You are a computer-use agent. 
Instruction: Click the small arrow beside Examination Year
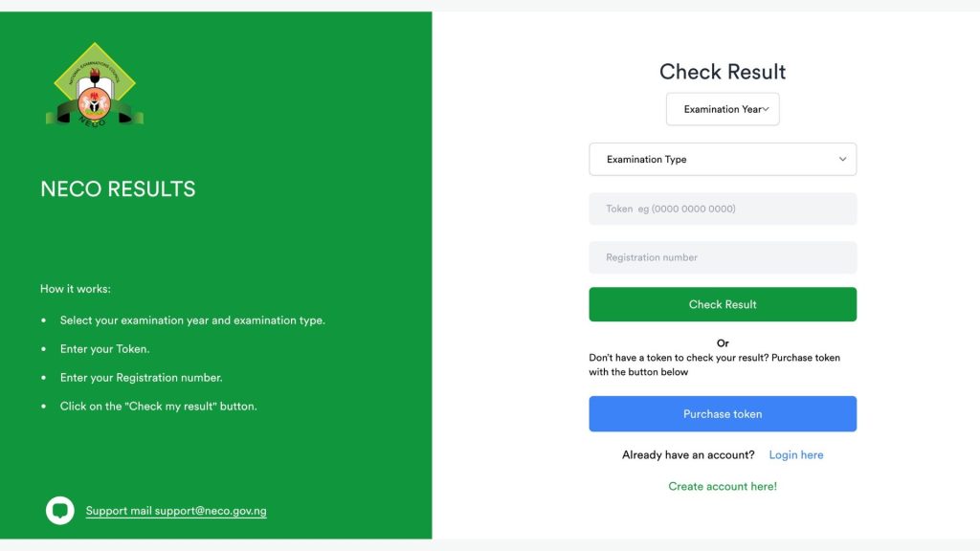click(x=768, y=109)
